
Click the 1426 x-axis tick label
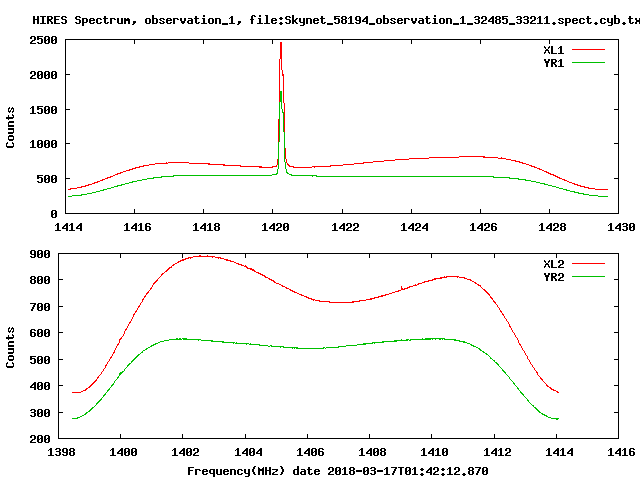click(483, 227)
